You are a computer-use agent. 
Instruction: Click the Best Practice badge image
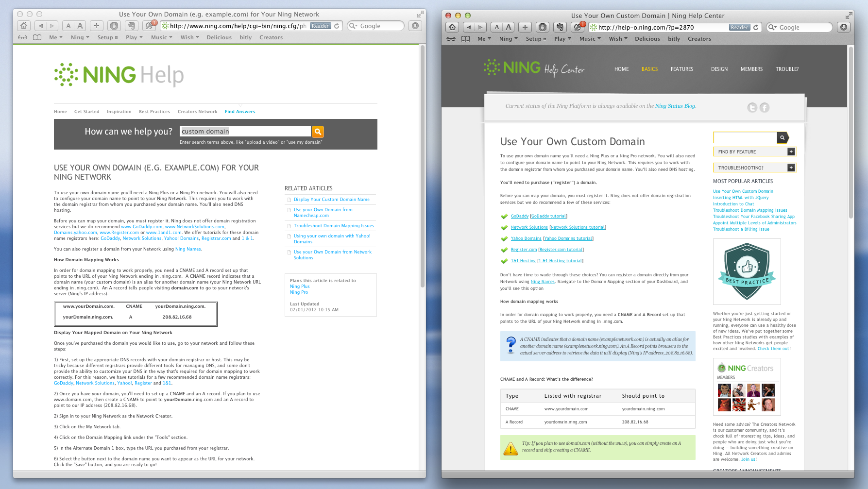(747, 271)
